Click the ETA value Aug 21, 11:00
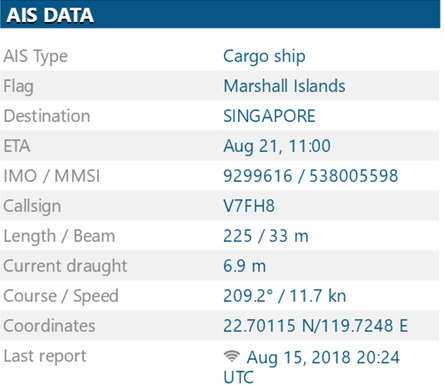Screen dimensions: 444x385 coord(277,146)
